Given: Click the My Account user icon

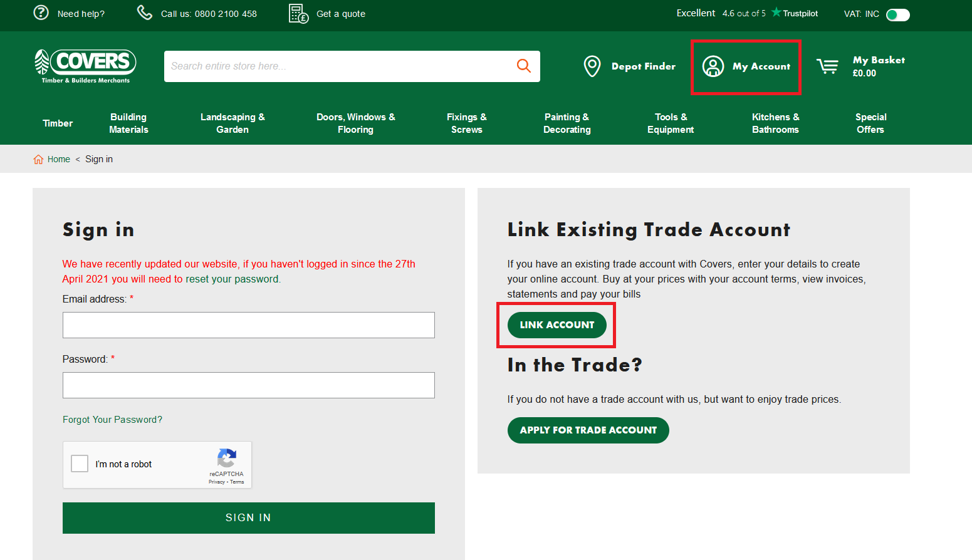Looking at the screenshot, I should tap(713, 66).
